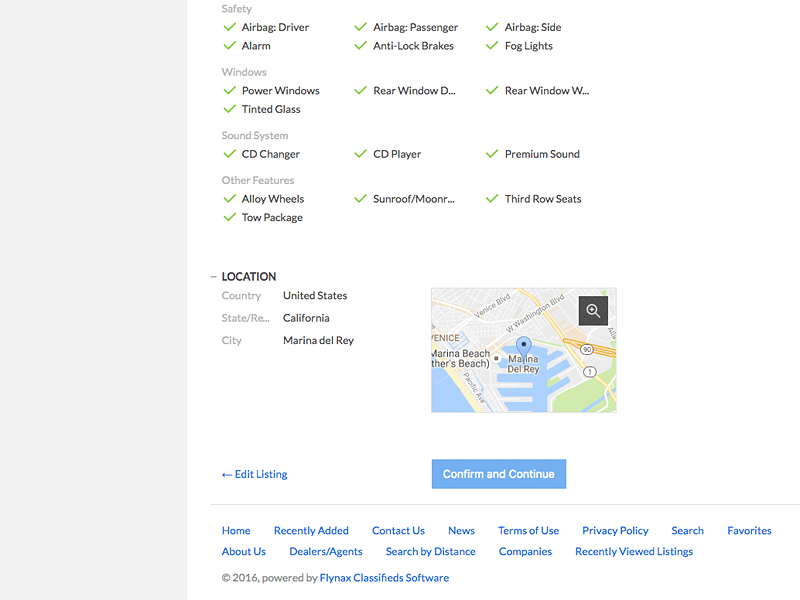This screenshot has width=800, height=600.
Task: Click the checkmark beside Alloy Wheels
Action: click(230, 198)
